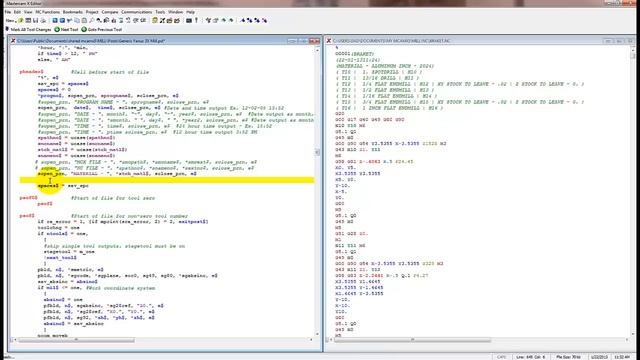
Task: Jump to Next Tool
Action: pyautogui.click(x=66, y=29)
